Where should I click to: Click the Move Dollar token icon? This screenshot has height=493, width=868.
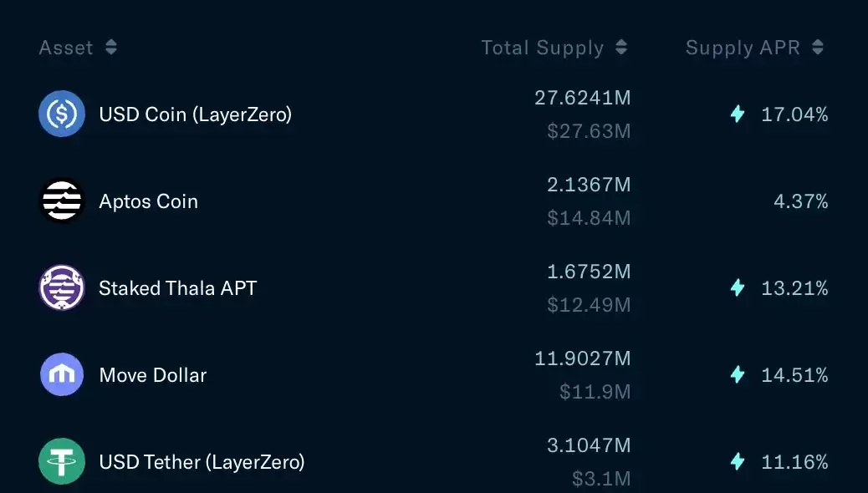[x=62, y=375]
